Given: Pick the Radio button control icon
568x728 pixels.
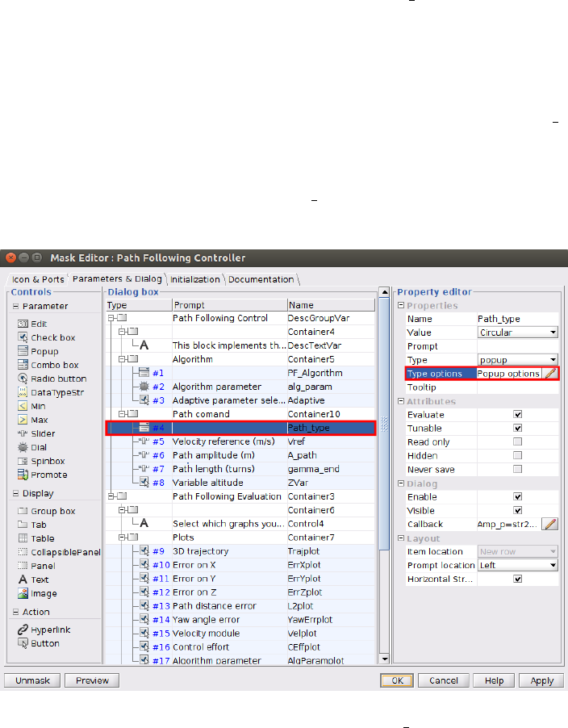Looking at the screenshot, I should (x=23, y=379).
